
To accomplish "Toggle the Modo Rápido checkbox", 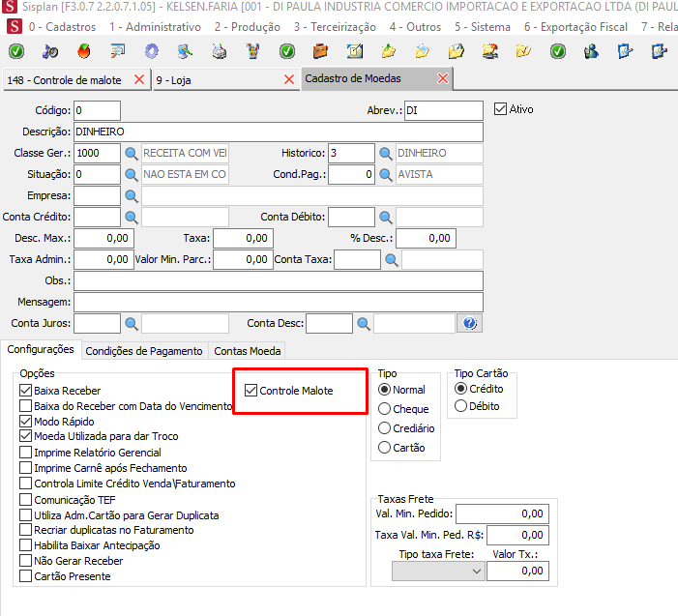I will click(26, 421).
